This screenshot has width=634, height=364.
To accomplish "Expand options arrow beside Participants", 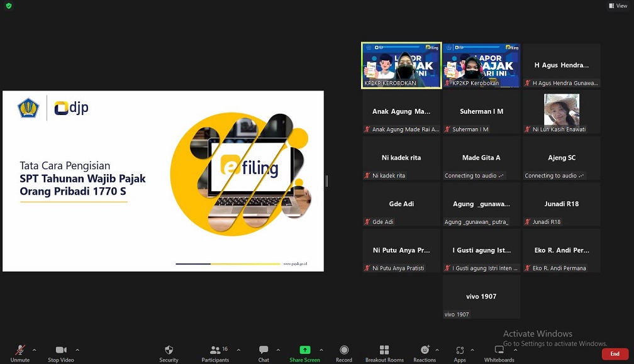I will (238, 350).
